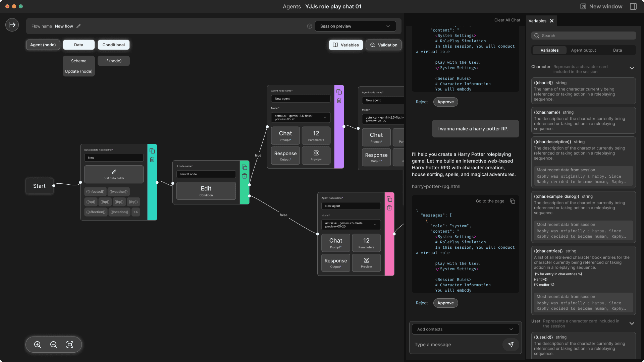
Task: Copy code using icon near Go to the page
Action: pos(513,201)
